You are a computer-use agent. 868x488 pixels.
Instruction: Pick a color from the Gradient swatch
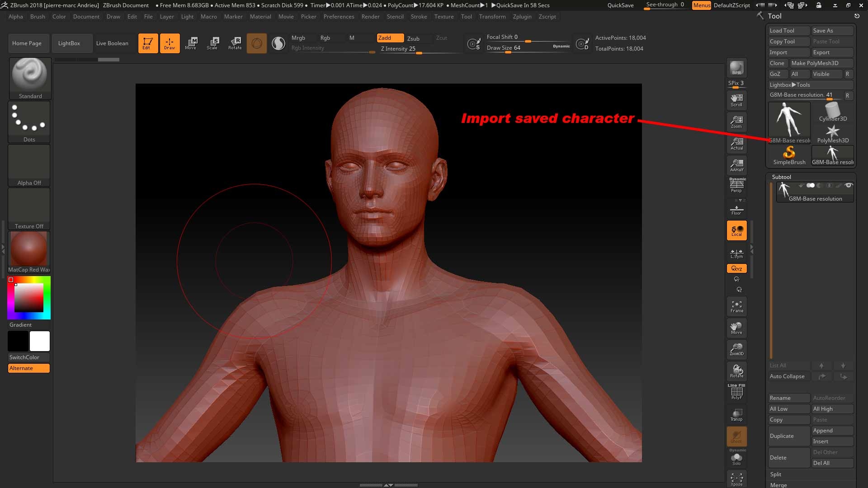(28, 297)
